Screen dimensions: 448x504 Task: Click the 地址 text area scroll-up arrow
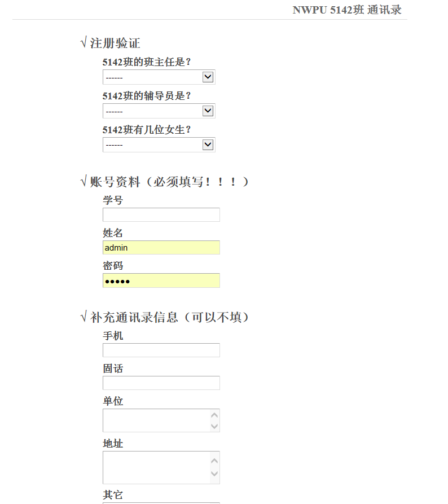point(214,460)
